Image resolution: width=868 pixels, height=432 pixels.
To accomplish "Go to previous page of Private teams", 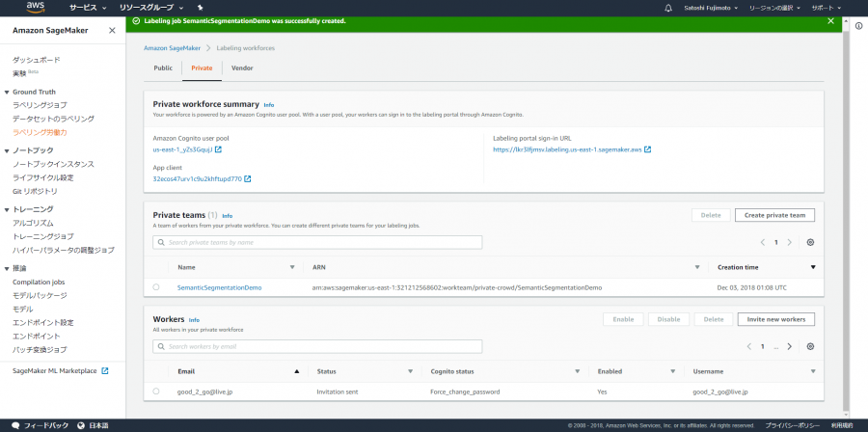I will [763, 242].
